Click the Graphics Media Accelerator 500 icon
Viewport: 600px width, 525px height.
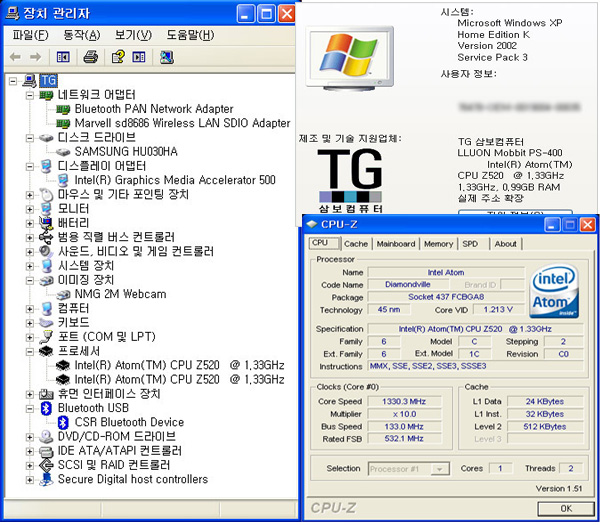[63, 180]
